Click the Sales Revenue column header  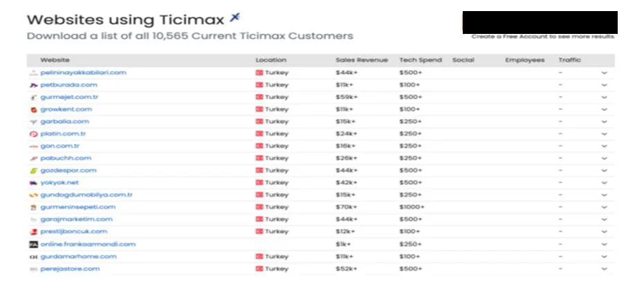coord(362,60)
